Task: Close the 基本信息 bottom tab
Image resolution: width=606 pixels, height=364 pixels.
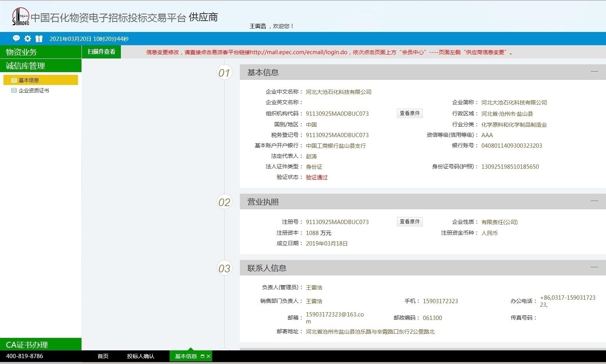Action: (x=208, y=356)
